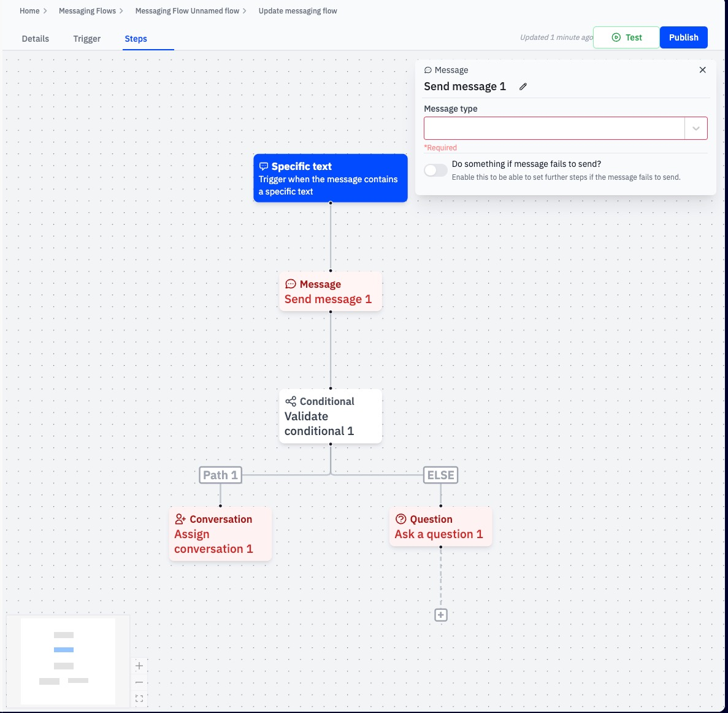The width and height of the screenshot is (728, 713).
Task: Open Messaging Flows from the breadcrumb
Action: pos(86,10)
